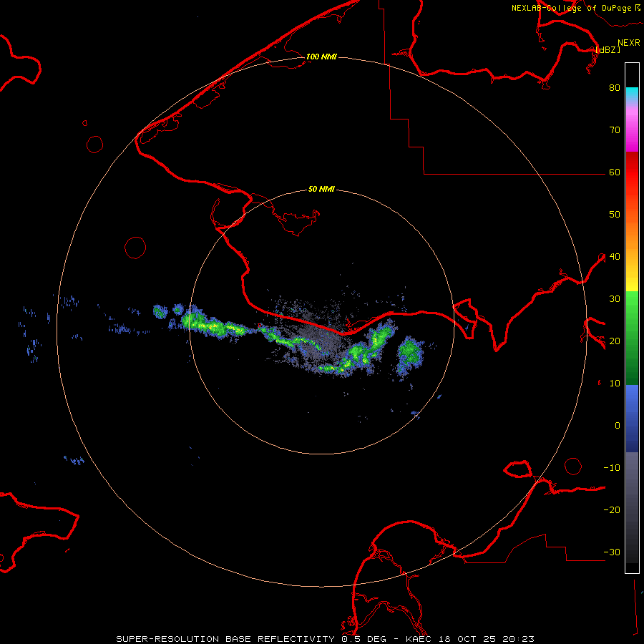Image resolution: width=644 pixels, height=644 pixels.
Task: Click the NEXR label near the color scale
Action: pos(629,43)
